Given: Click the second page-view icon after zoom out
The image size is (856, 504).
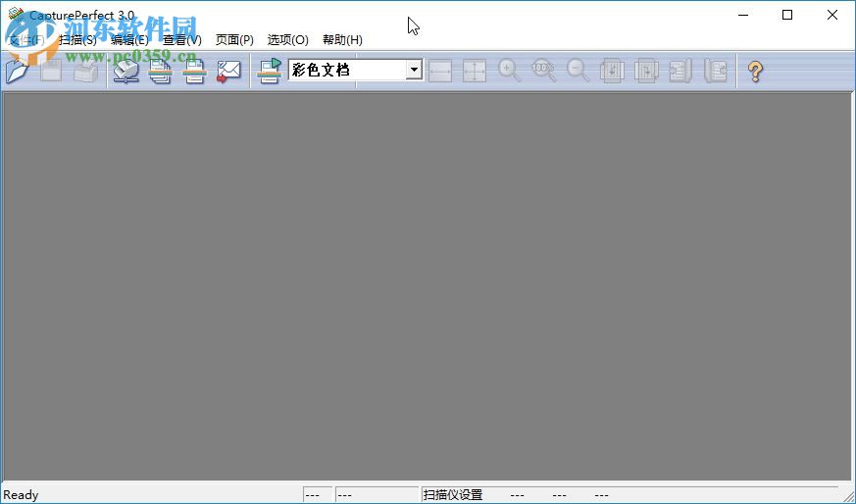Looking at the screenshot, I should tap(646, 71).
